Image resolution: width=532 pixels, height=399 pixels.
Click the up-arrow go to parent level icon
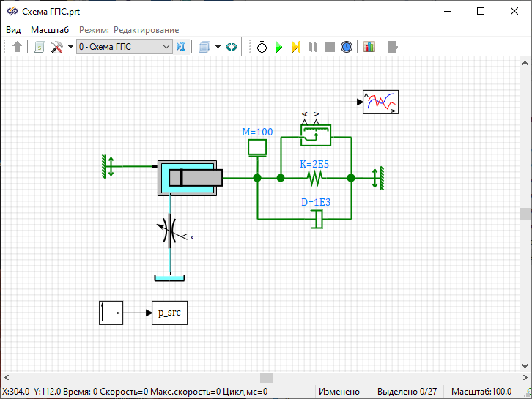[18, 47]
